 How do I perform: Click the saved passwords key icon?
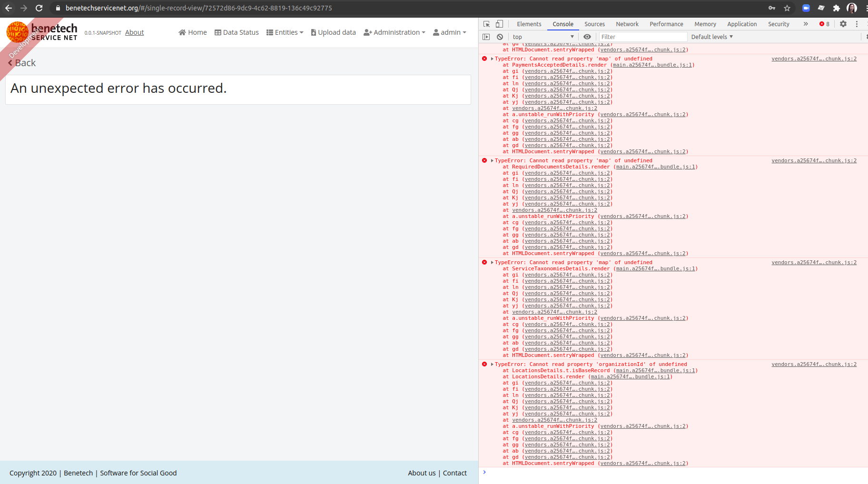click(x=772, y=8)
